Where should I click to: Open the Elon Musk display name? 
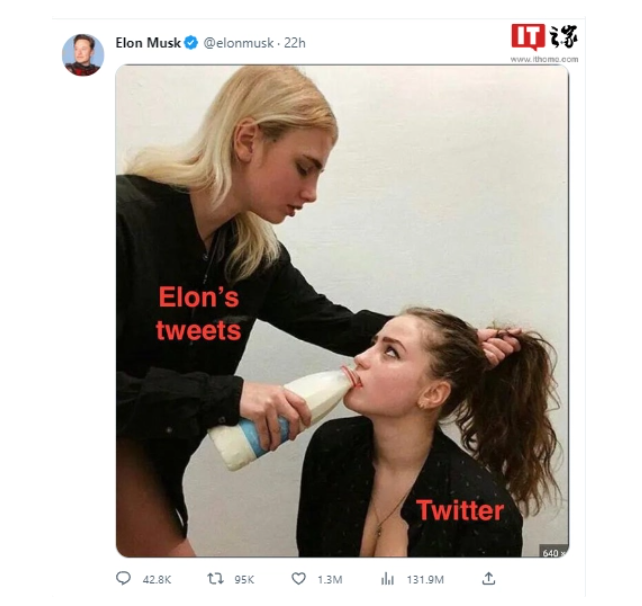click(x=148, y=43)
